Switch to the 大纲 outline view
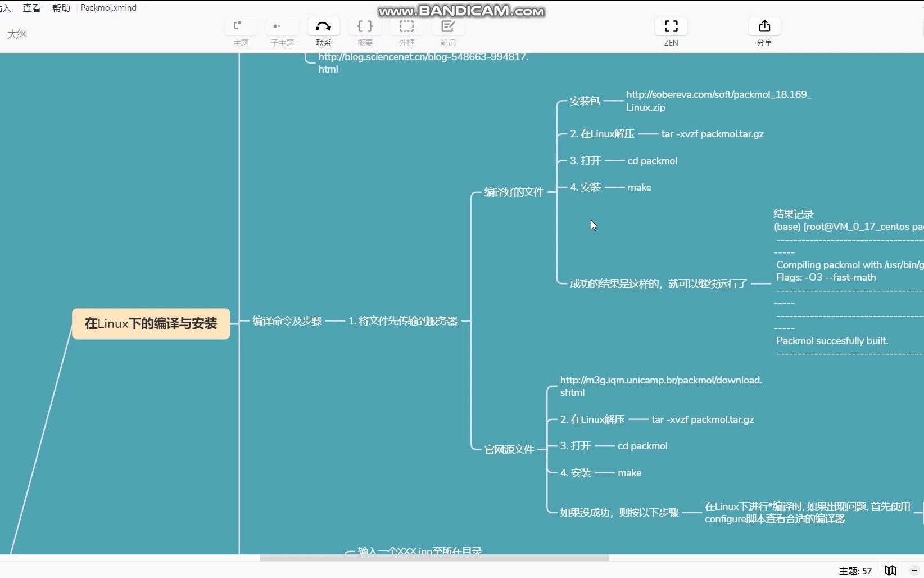Viewport: 924px width, 578px height. pos(17,34)
